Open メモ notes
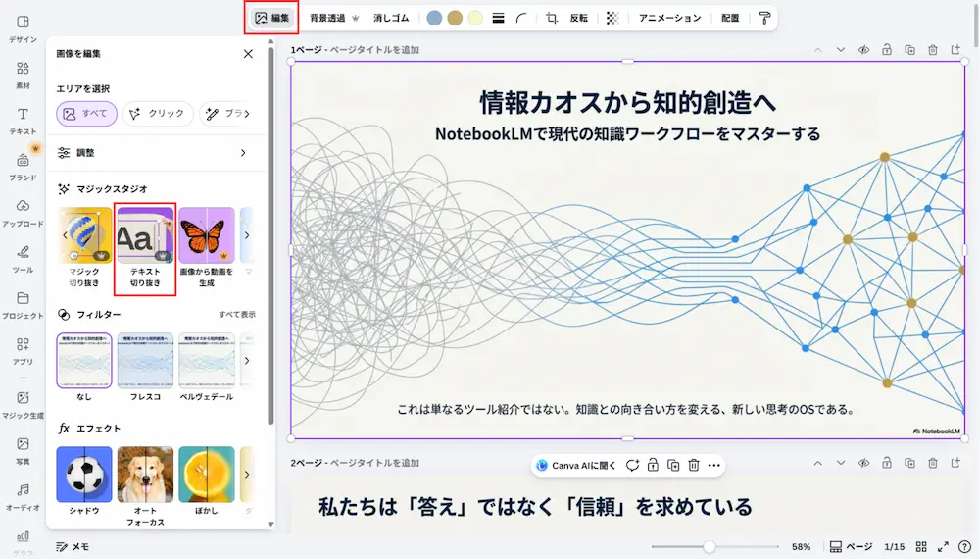Viewport: 980px width, 559px height. [x=73, y=547]
